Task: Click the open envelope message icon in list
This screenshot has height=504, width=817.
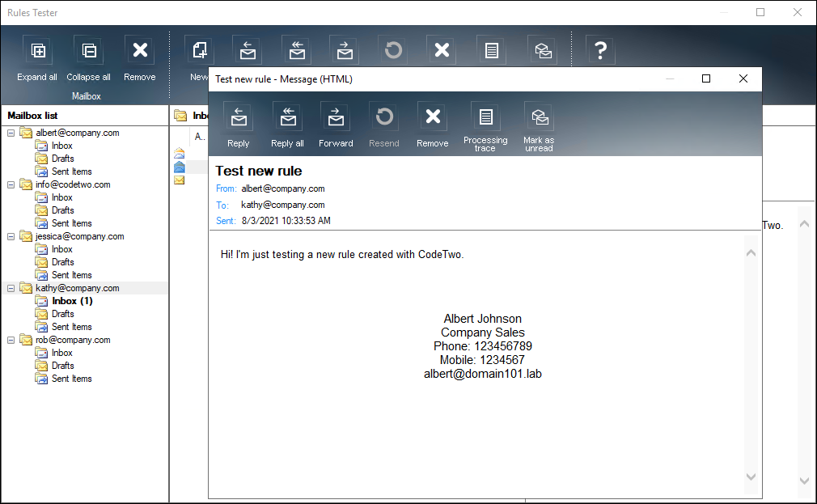Action: 180,153
